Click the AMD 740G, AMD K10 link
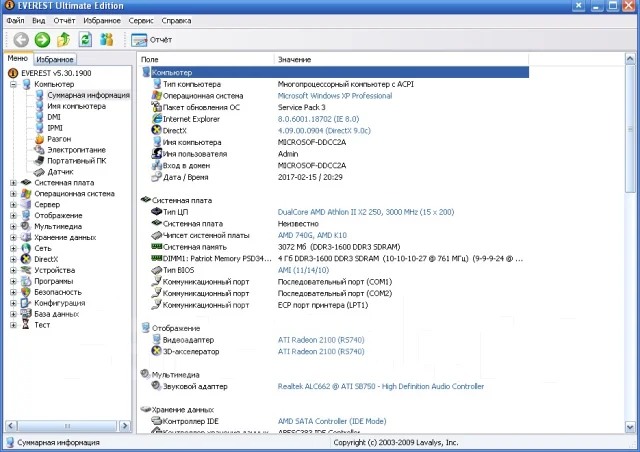Image resolution: width=640 pixels, height=452 pixels. tap(312, 235)
